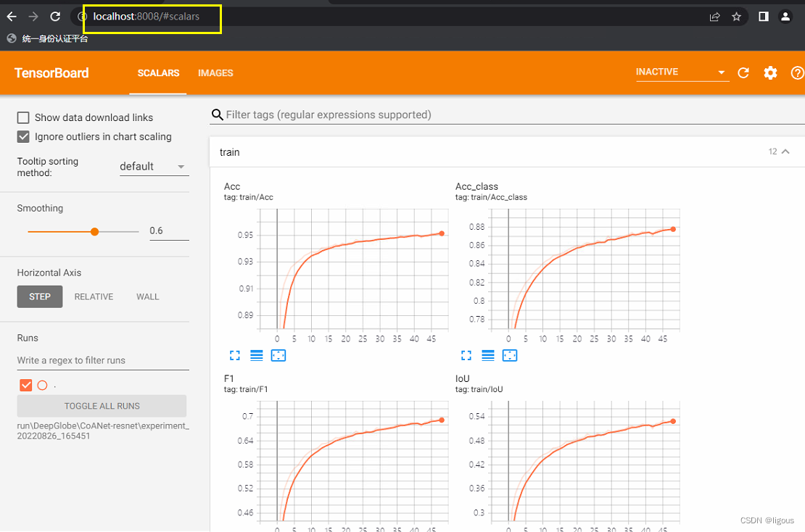Select STEP horizontal axis
Screen dimensions: 805x532
click(40, 296)
